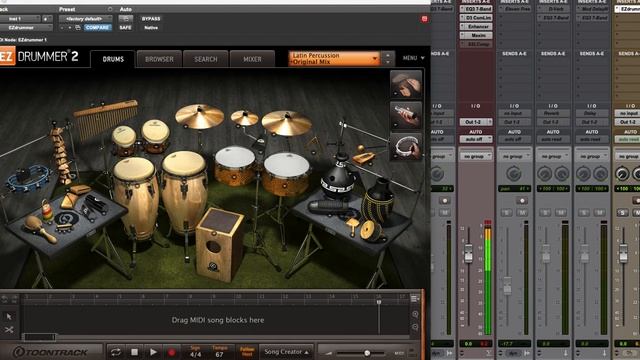Select the hand tambourine thumbnail
The height and width of the screenshot is (360, 640).
tap(406, 146)
